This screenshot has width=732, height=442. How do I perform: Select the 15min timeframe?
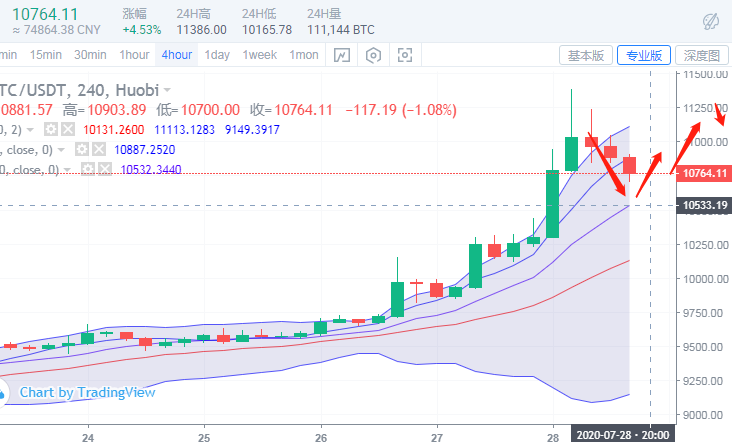click(x=46, y=55)
